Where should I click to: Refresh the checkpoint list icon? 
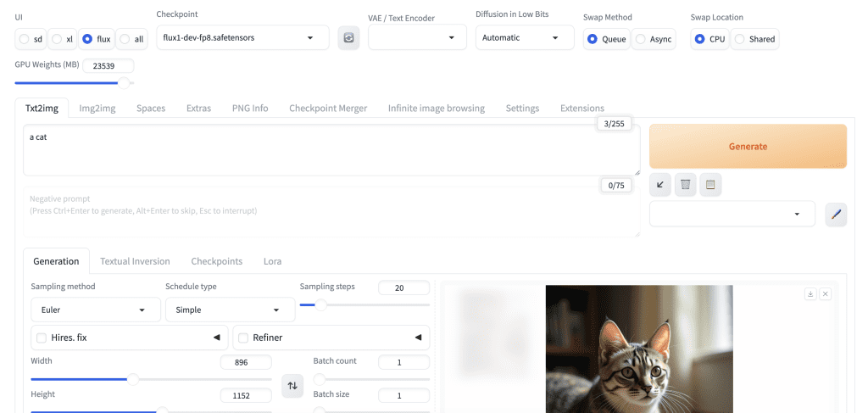point(348,37)
